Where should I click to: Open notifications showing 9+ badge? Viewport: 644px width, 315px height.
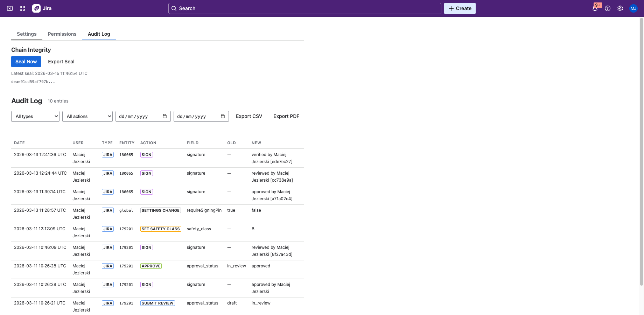click(x=595, y=8)
